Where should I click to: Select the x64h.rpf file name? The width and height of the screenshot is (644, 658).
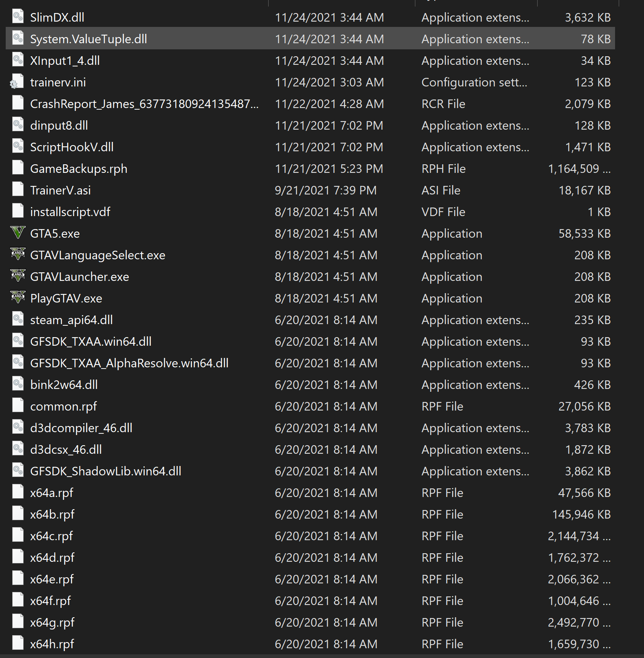coord(52,644)
